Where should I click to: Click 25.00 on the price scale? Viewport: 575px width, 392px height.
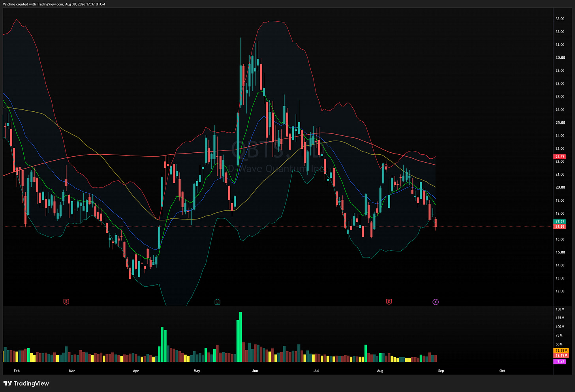560,123
